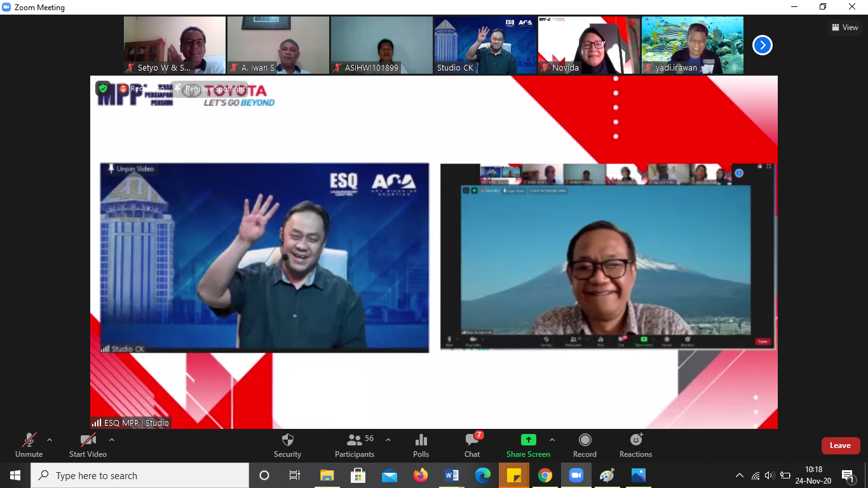Select Novida's video thumbnail
The height and width of the screenshot is (488, 868).
(x=588, y=45)
